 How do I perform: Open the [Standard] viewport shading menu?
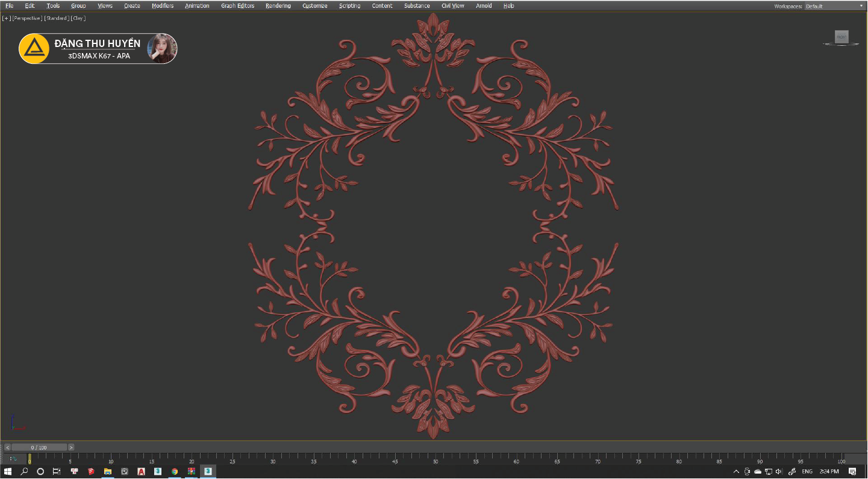[56, 18]
